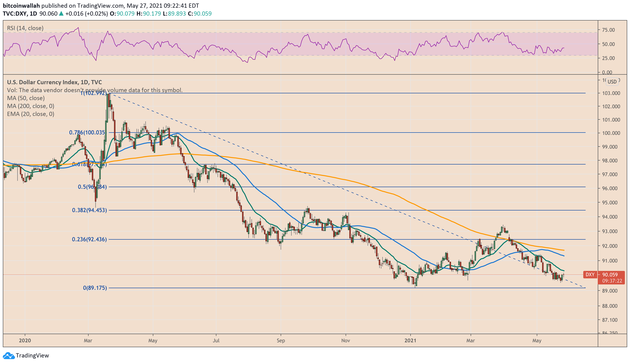Click the 75.00 level on RSI scale

[x=608, y=30]
